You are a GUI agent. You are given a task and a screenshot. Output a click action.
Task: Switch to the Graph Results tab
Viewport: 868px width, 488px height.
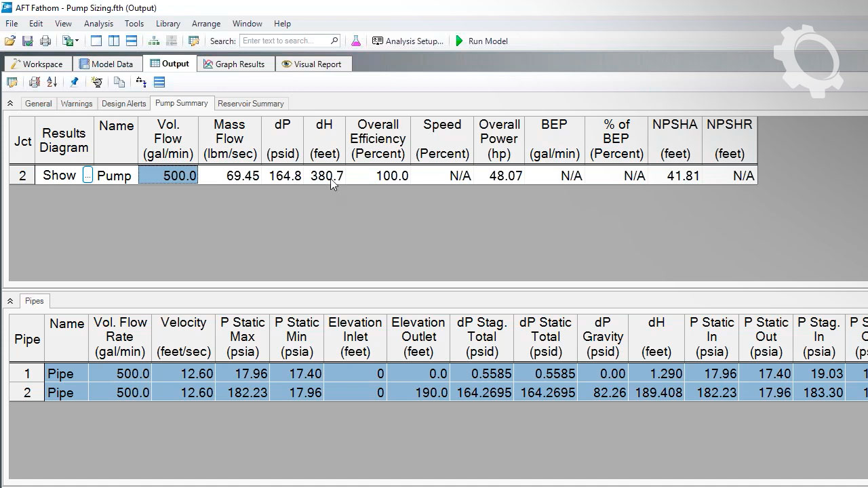[x=233, y=64]
